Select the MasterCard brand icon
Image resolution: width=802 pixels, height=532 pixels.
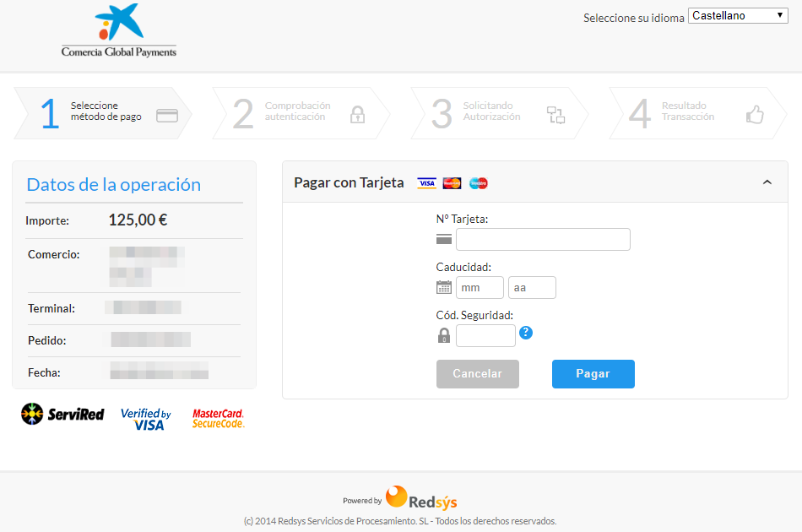[452, 182]
